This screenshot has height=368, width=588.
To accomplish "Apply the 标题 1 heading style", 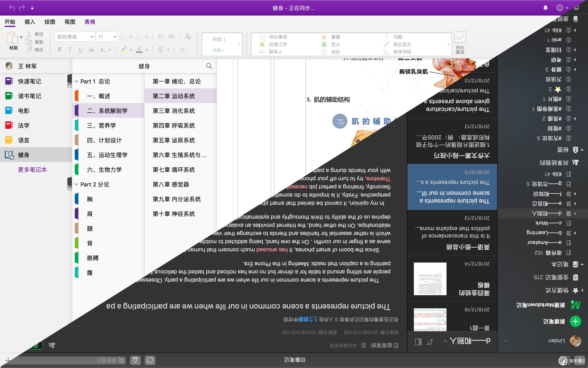I will [x=219, y=39].
